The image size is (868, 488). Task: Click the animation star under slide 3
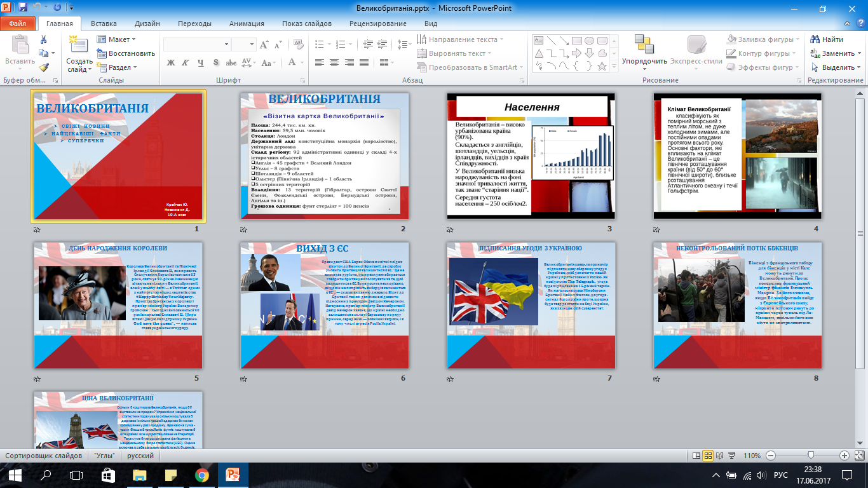[451, 229]
